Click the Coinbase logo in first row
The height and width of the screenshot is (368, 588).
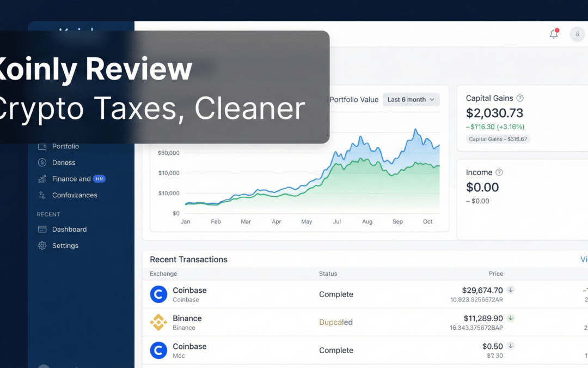158,294
